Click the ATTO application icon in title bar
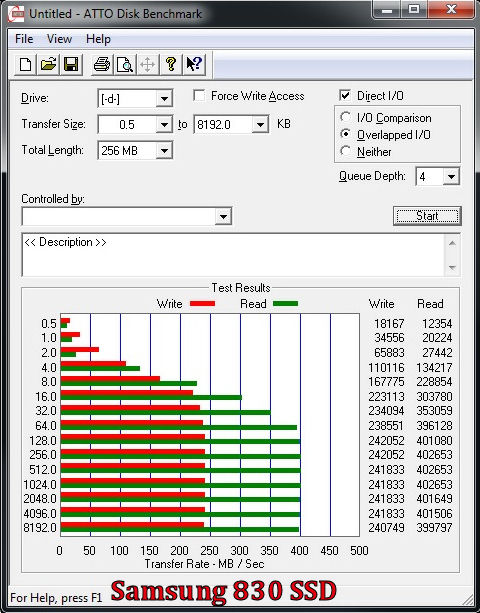Screen dimensions: 480x613 (16, 14)
